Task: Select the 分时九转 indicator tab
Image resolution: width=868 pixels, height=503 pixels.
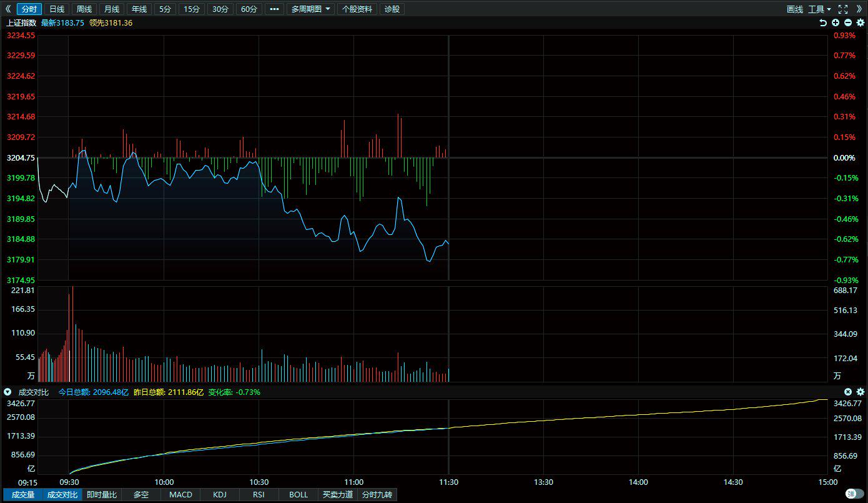Action: (377, 494)
